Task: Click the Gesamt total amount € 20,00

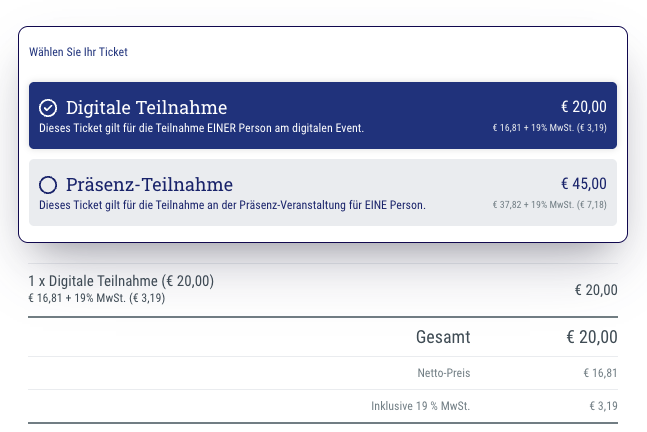Action: click(591, 337)
